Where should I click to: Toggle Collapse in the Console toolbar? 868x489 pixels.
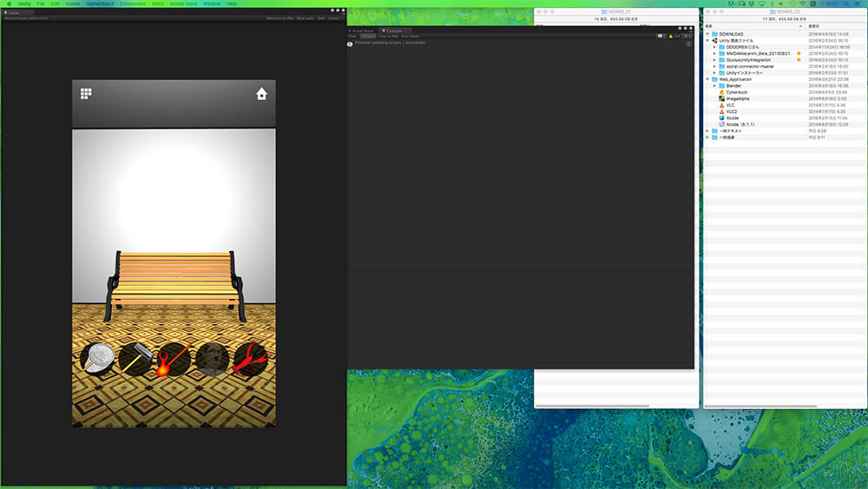click(368, 36)
